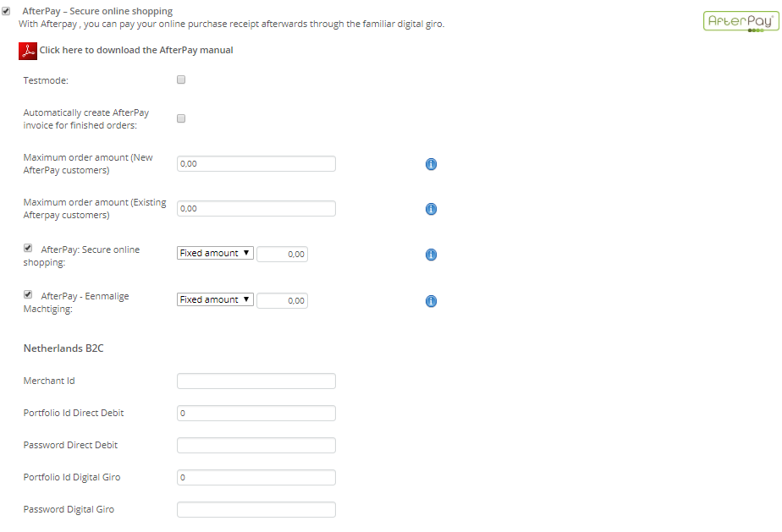Click the AfterPay logo image
This screenshot has width=782, height=532.
[x=741, y=21]
